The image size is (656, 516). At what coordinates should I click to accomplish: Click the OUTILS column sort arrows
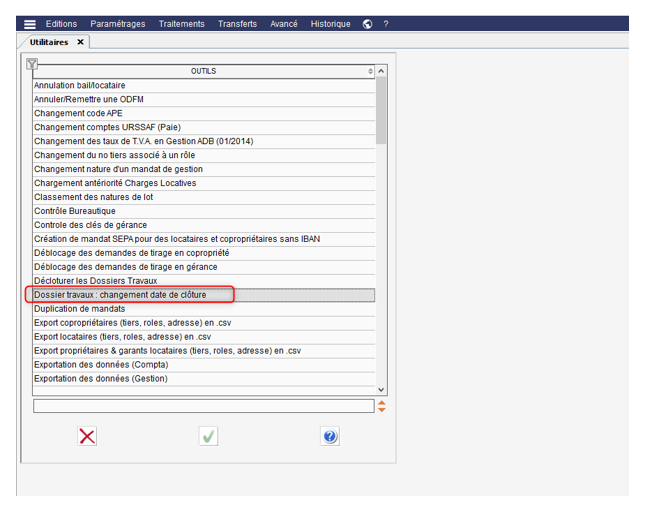point(370,72)
